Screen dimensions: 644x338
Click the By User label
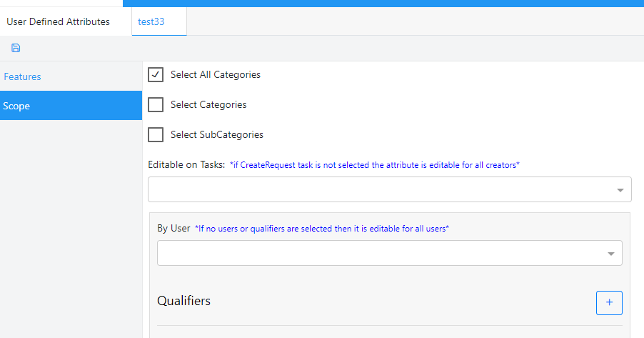tap(173, 229)
